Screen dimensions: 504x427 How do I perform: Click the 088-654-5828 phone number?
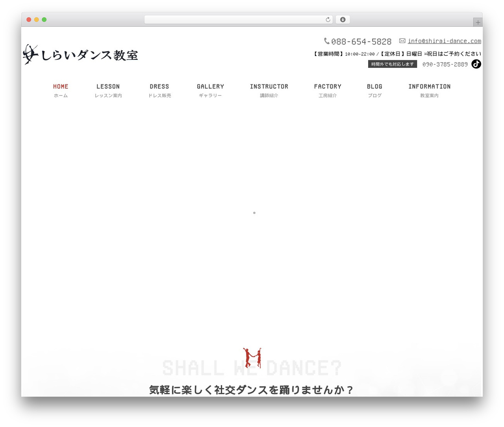pos(361,41)
